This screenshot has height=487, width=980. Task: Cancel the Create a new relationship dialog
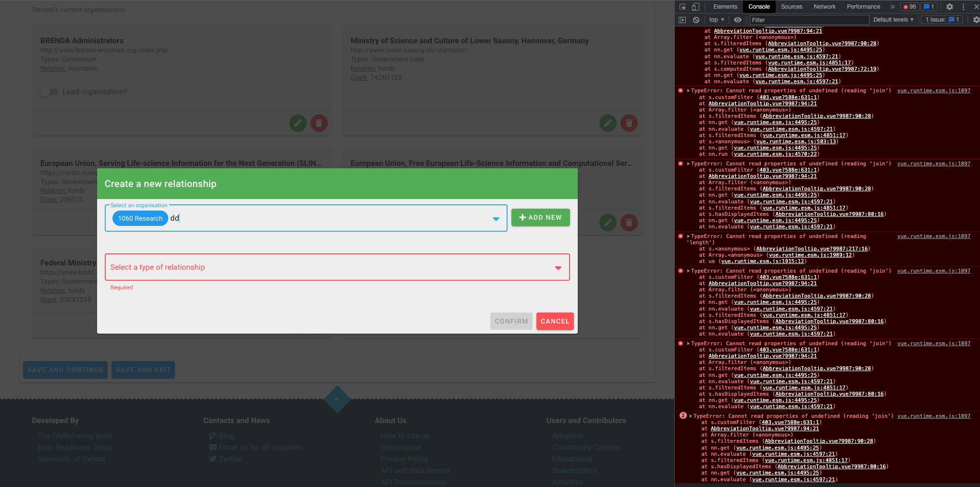click(x=555, y=321)
